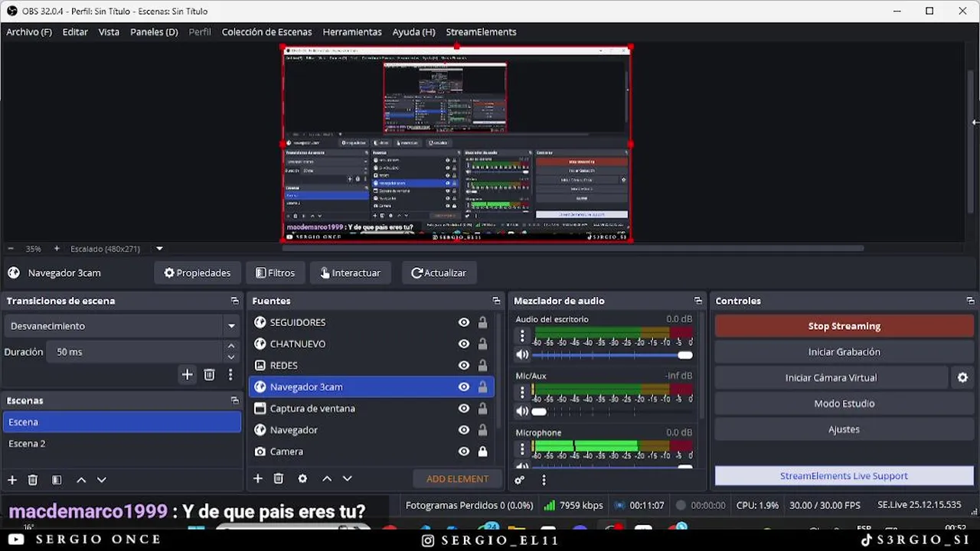Image resolution: width=980 pixels, height=551 pixels.
Task: Start Iniciar Cámara Virtual
Action: point(831,378)
